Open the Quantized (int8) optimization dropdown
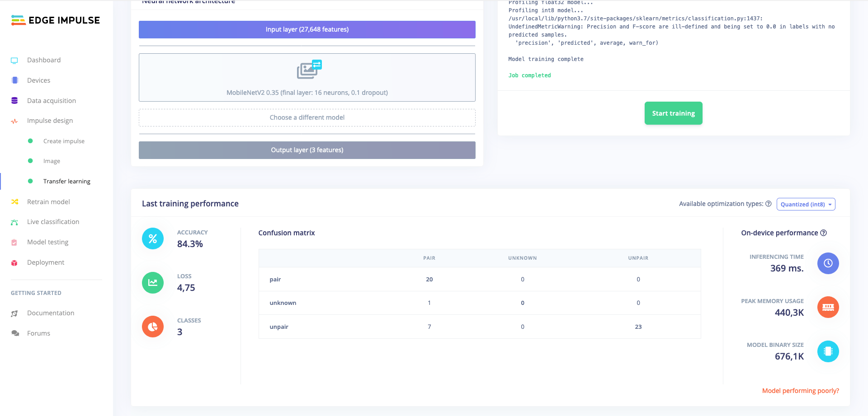Image resolution: width=868 pixels, height=416 pixels. [x=806, y=204]
